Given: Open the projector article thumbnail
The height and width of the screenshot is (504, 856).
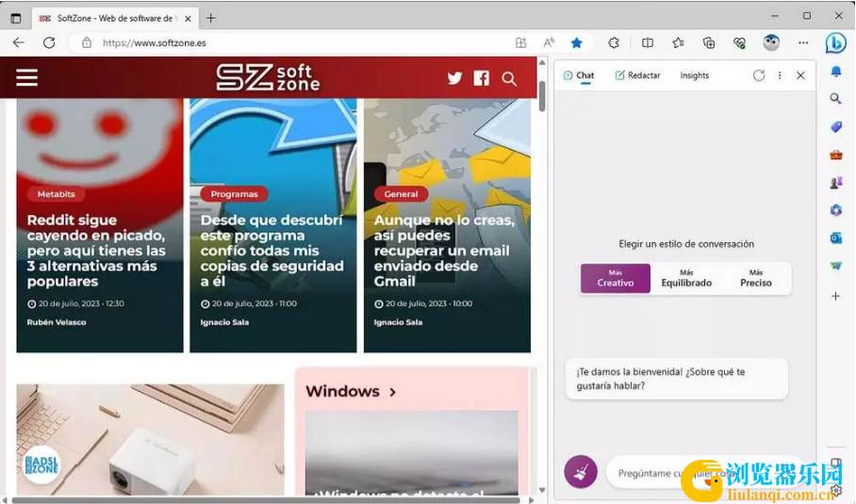Looking at the screenshot, I should [150, 440].
